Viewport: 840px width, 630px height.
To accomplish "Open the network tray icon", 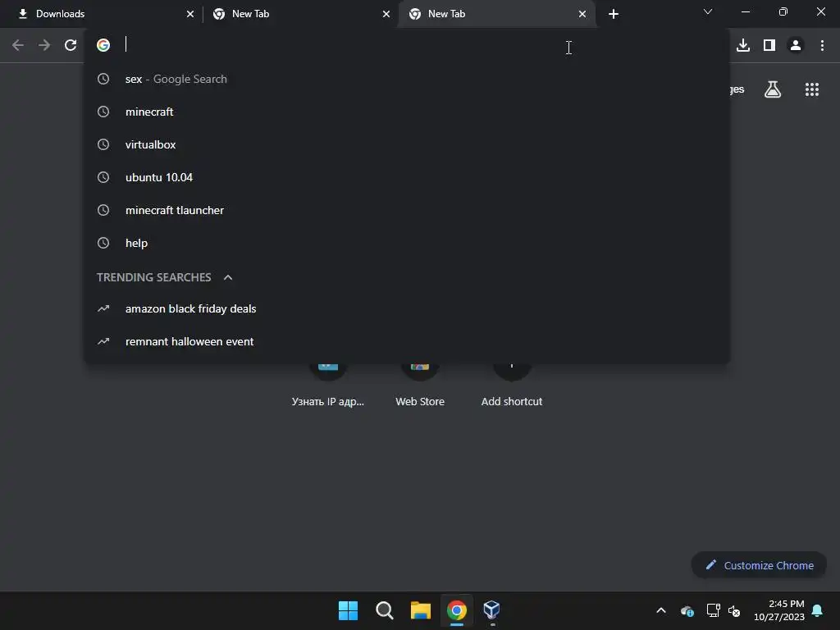I will 713,610.
